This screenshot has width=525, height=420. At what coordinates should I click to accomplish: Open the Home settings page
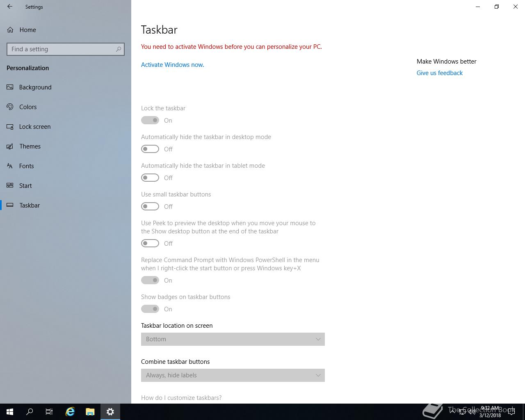(x=66, y=30)
